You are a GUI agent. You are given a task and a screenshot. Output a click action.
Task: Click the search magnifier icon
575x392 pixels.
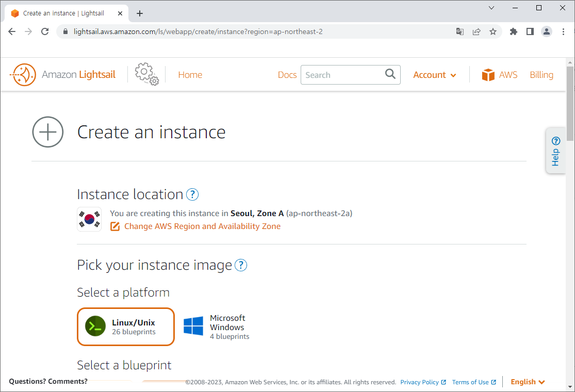pos(390,74)
